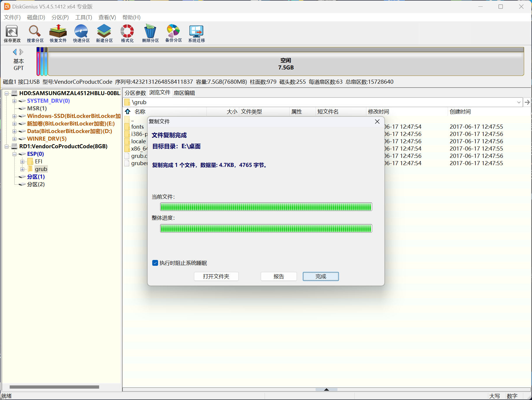Select the i386-pc folder row in file list

coord(136,134)
